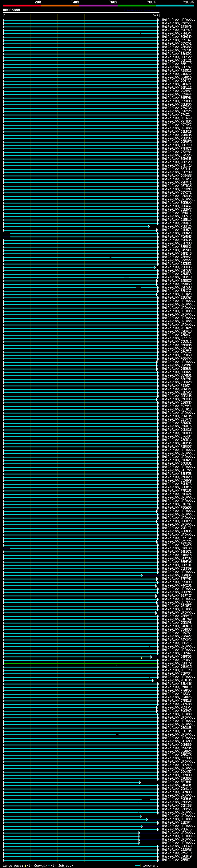This screenshot has width=197, height=868.
Task: Select the purple ~60% identity legend bar
Action: pyautogui.click(x=99, y=6)
